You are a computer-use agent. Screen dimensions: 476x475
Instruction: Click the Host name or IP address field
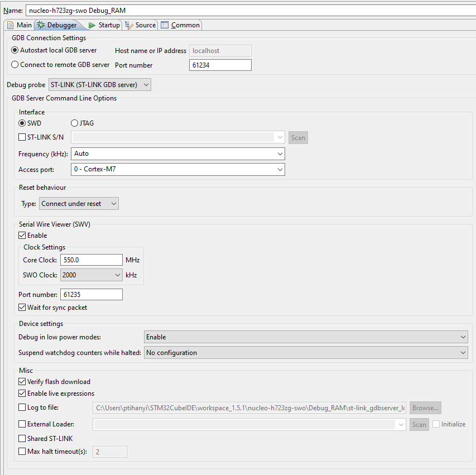click(x=220, y=51)
